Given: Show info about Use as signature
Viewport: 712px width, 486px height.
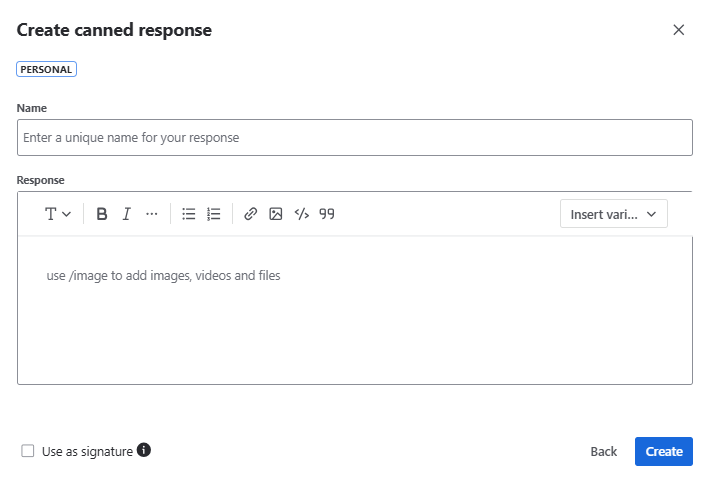Looking at the screenshot, I should pos(144,451).
